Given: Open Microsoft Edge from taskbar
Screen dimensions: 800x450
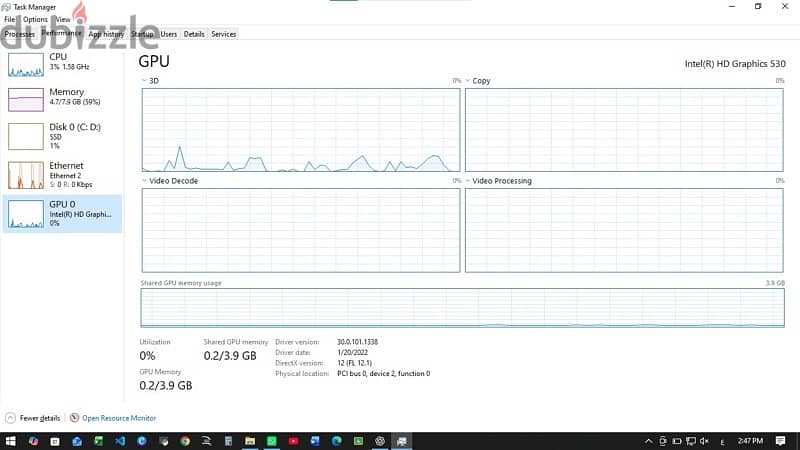Looking at the screenshot, I should 337,441.
